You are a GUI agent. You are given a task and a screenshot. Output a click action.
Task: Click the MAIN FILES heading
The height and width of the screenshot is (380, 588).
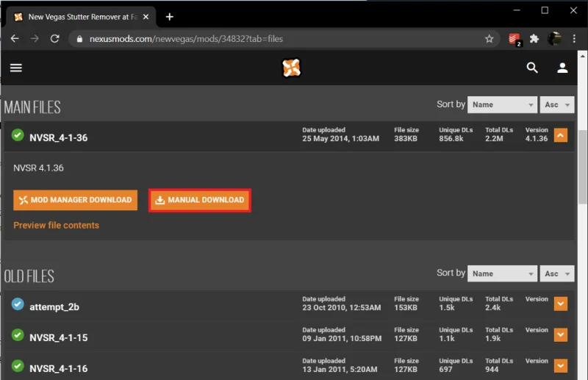[32, 107]
